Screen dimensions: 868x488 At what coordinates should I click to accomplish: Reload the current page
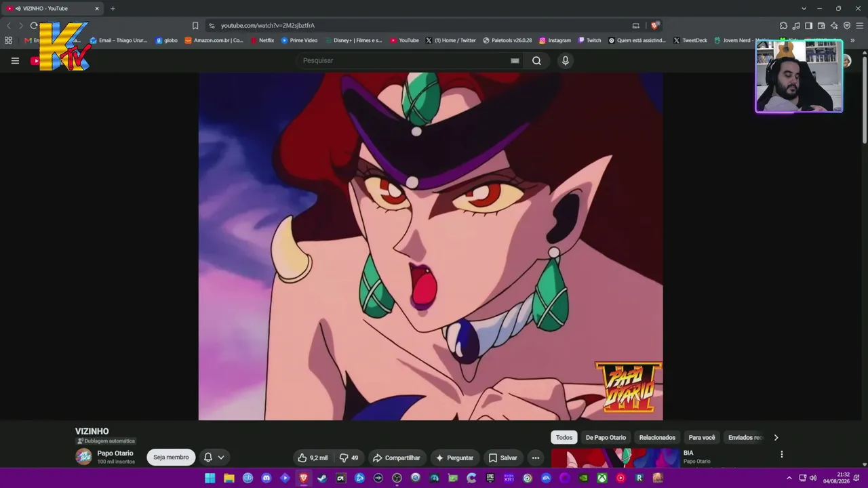click(x=34, y=26)
